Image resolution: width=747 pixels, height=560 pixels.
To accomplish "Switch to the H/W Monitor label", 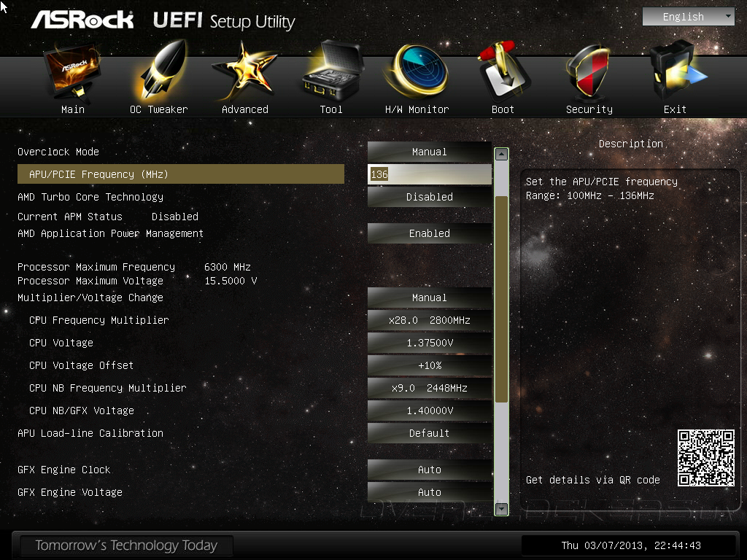I will pos(417,109).
